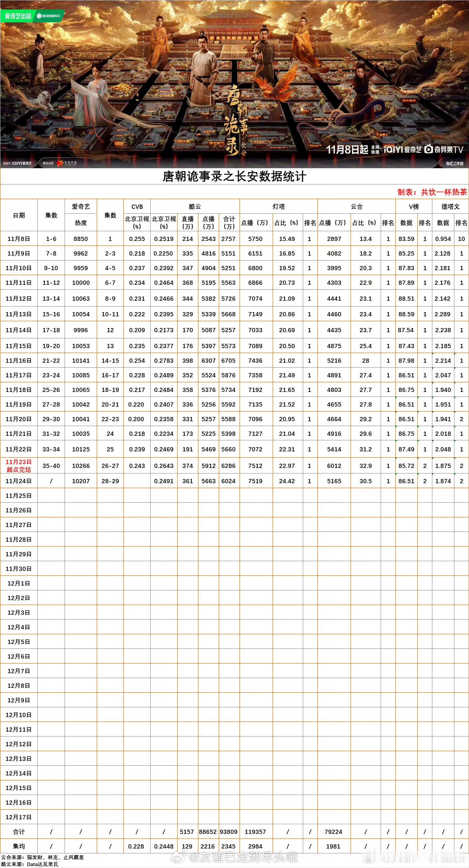Click the 云合 value 6012
Image resolution: width=469 pixels, height=868 pixels.
pyautogui.click(x=334, y=466)
